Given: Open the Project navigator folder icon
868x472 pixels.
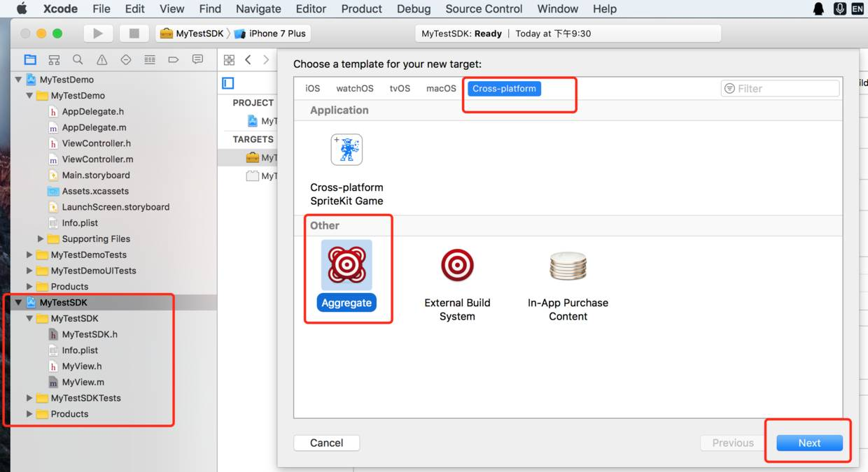Looking at the screenshot, I should tap(30, 60).
